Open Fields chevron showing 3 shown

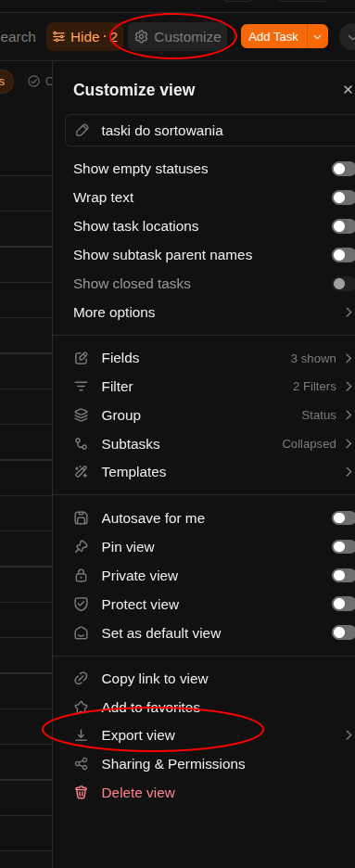349,358
